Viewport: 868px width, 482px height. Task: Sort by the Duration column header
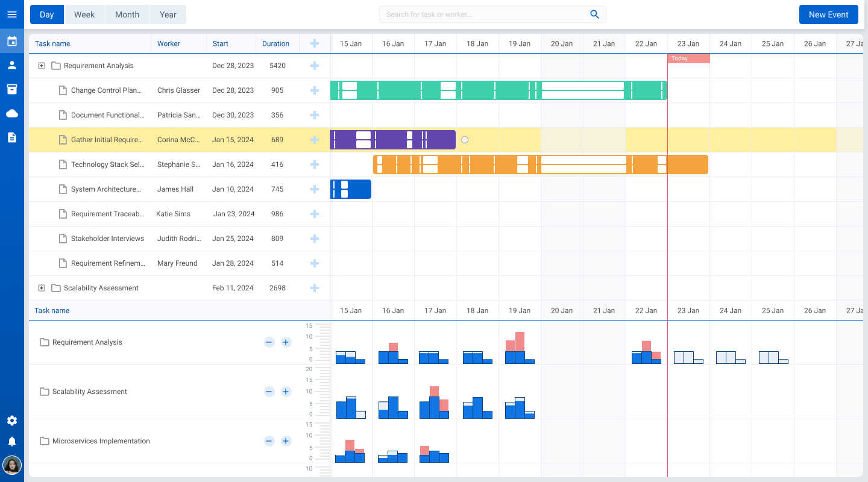click(277, 43)
